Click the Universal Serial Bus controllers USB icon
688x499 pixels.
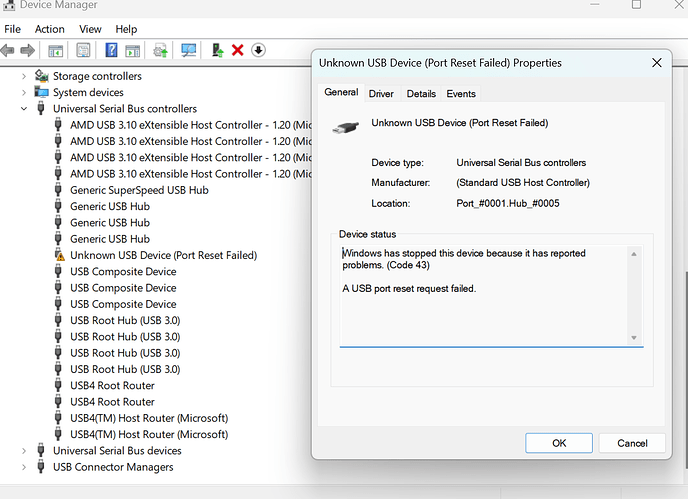[41, 108]
